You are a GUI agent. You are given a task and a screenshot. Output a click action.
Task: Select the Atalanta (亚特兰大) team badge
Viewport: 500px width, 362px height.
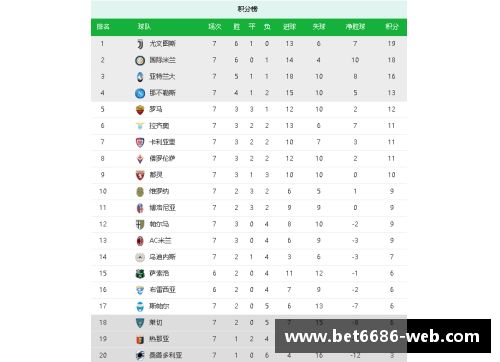tap(140, 77)
